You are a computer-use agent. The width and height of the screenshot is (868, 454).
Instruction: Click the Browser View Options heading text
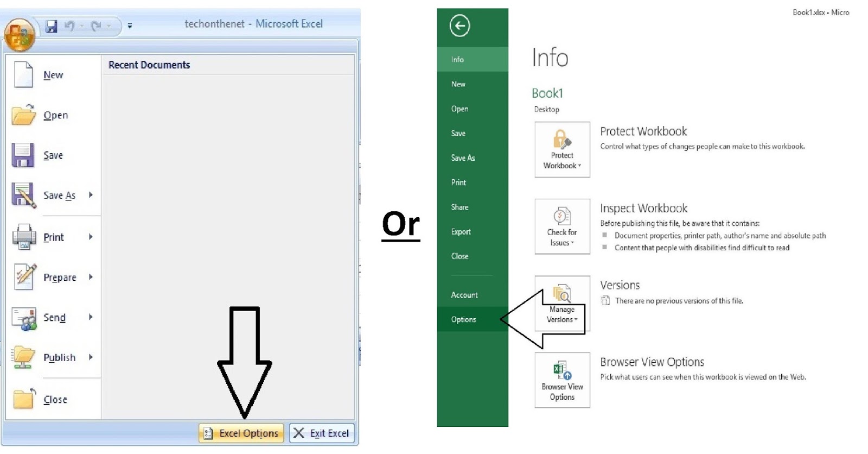point(652,362)
